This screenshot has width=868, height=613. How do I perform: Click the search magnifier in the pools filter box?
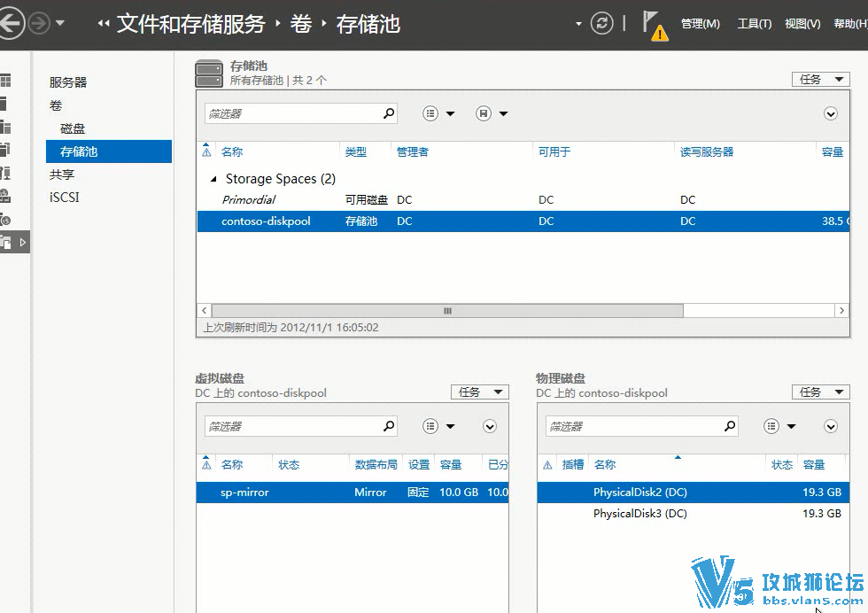tap(388, 113)
